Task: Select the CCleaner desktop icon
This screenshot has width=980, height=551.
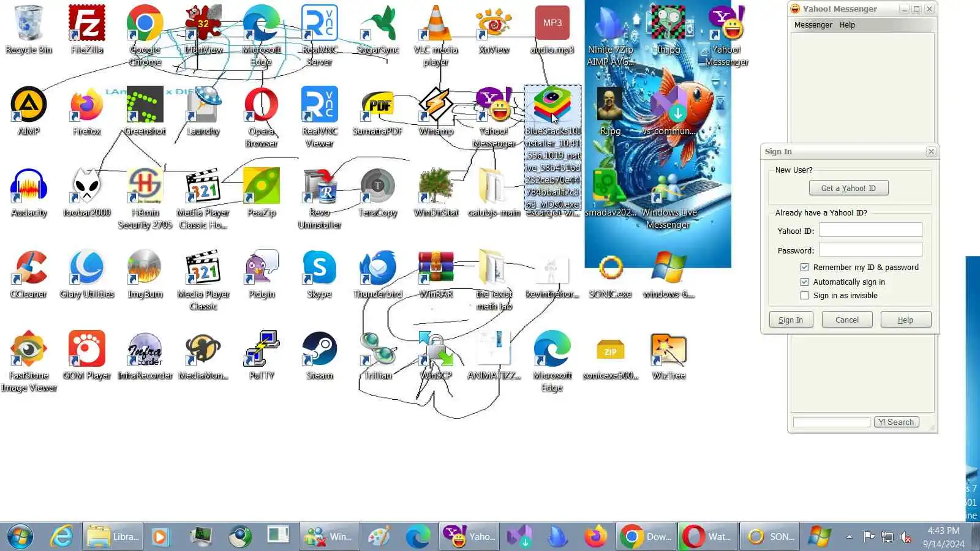Action: pyautogui.click(x=29, y=274)
